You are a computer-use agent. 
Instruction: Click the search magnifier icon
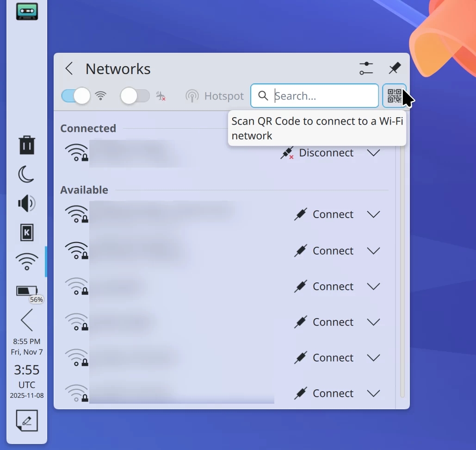tap(263, 96)
